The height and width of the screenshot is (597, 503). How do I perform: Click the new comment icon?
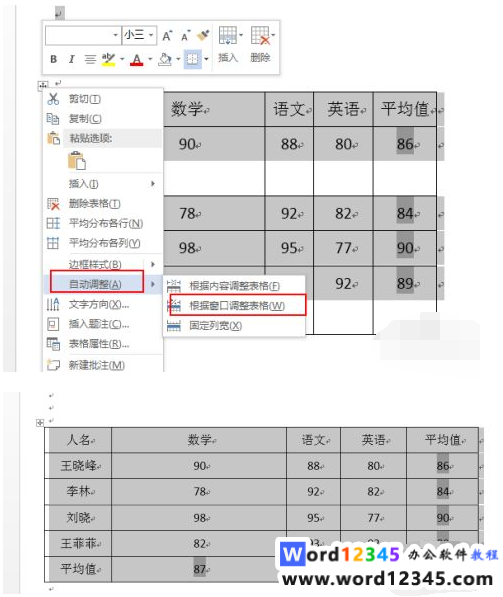click(53, 365)
